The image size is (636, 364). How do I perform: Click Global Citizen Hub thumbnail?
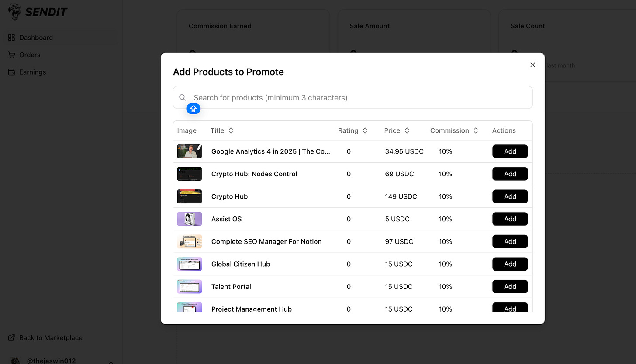pos(189,264)
